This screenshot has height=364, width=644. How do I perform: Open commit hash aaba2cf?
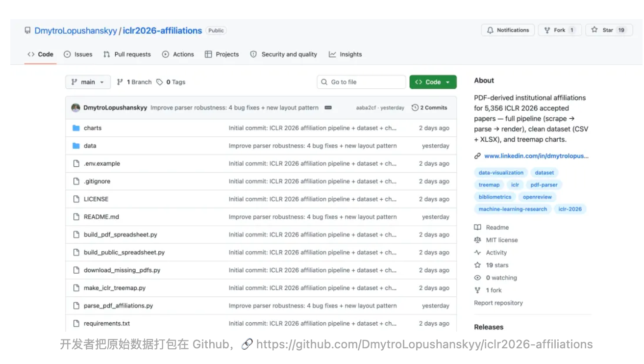point(367,108)
